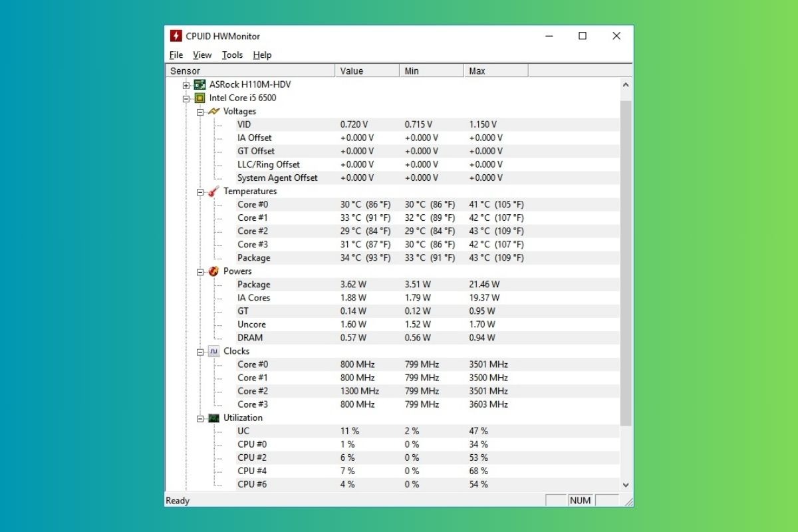Screen dimensions: 798x532
Task: Click the Clocks waveform icon
Action: click(x=213, y=351)
